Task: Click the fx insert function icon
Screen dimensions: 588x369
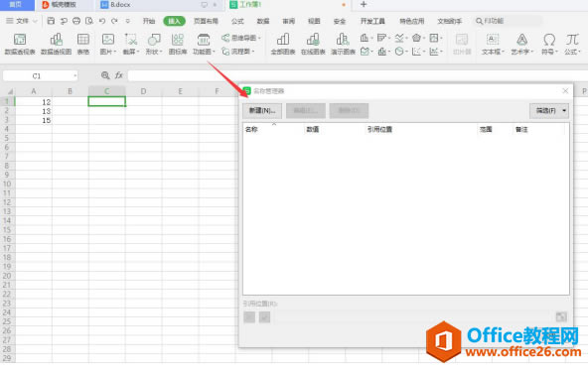Action: (x=119, y=75)
